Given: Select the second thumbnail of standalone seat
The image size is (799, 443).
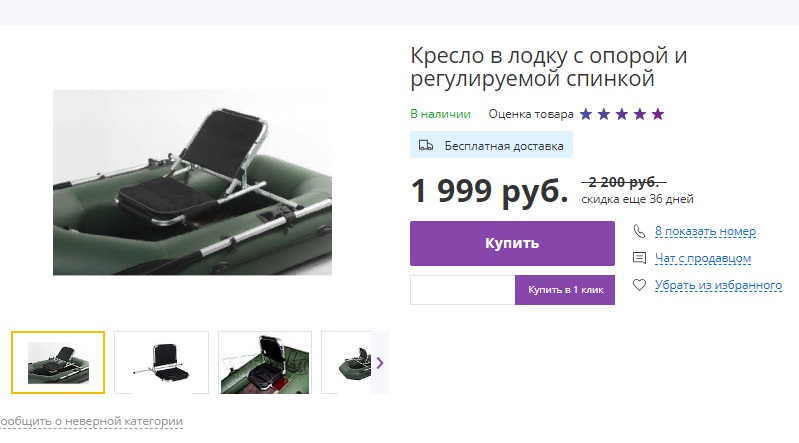Looking at the screenshot, I should coord(162,362).
